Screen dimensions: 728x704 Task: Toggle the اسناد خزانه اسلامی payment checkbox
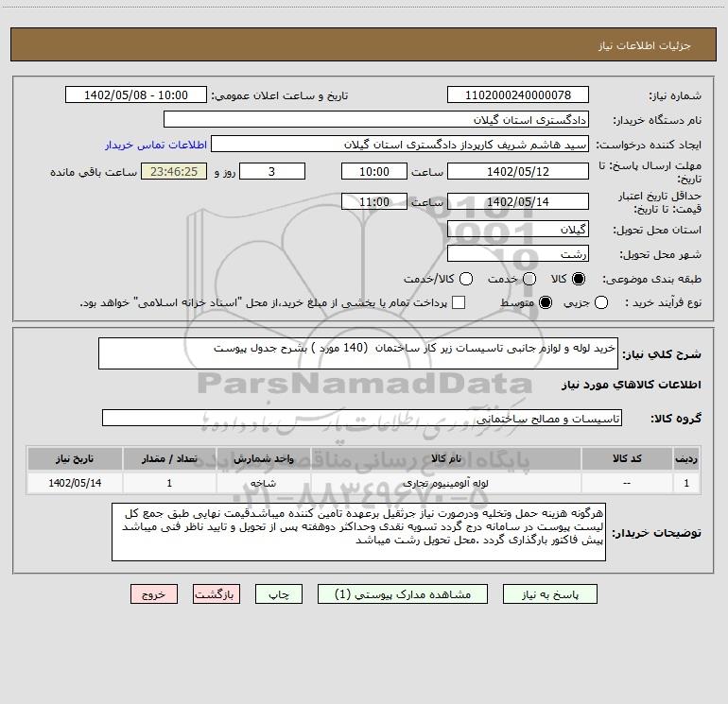(459, 302)
